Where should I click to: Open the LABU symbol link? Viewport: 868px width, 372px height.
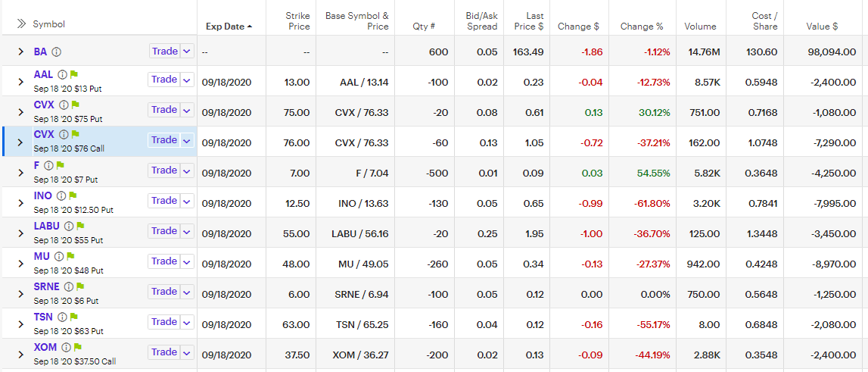(46, 226)
